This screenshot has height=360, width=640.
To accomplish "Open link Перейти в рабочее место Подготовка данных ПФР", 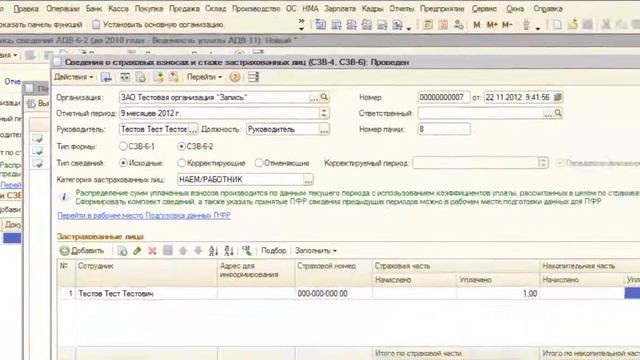I will click(144, 216).
